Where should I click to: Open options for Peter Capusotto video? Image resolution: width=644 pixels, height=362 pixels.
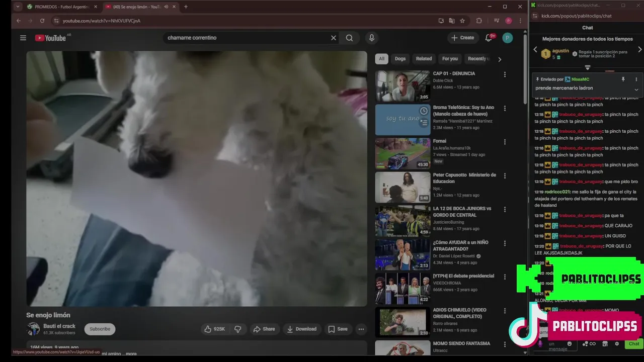pyautogui.click(x=505, y=176)
